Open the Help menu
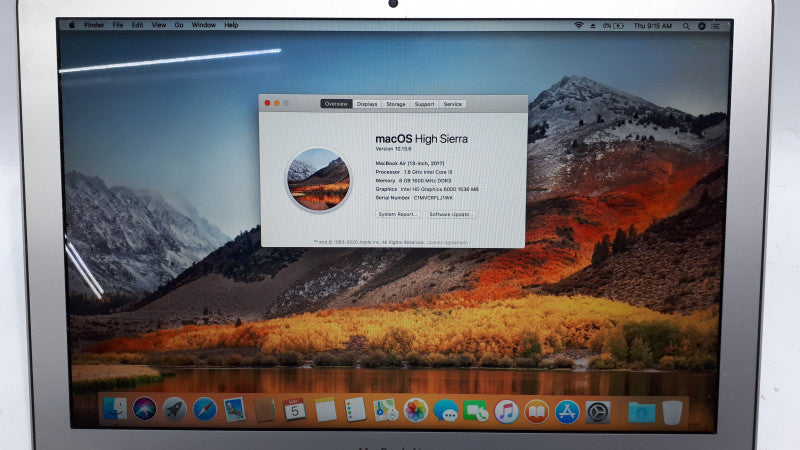 click(x=231, y=24)
